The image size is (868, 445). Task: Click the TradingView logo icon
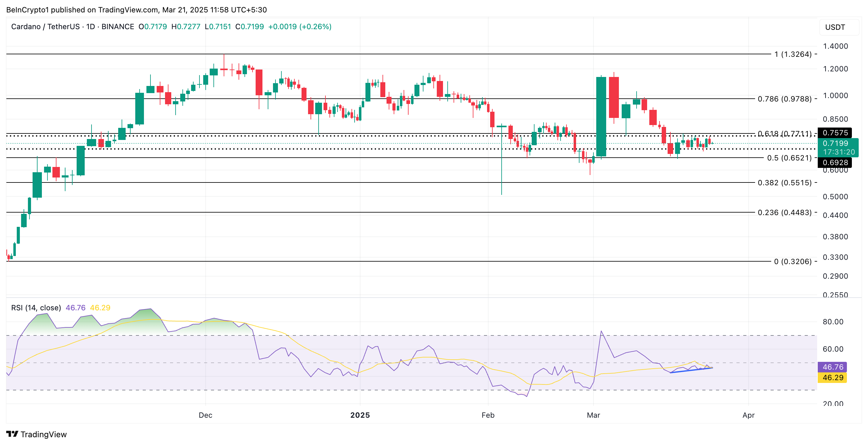click(x=12, y=434)
